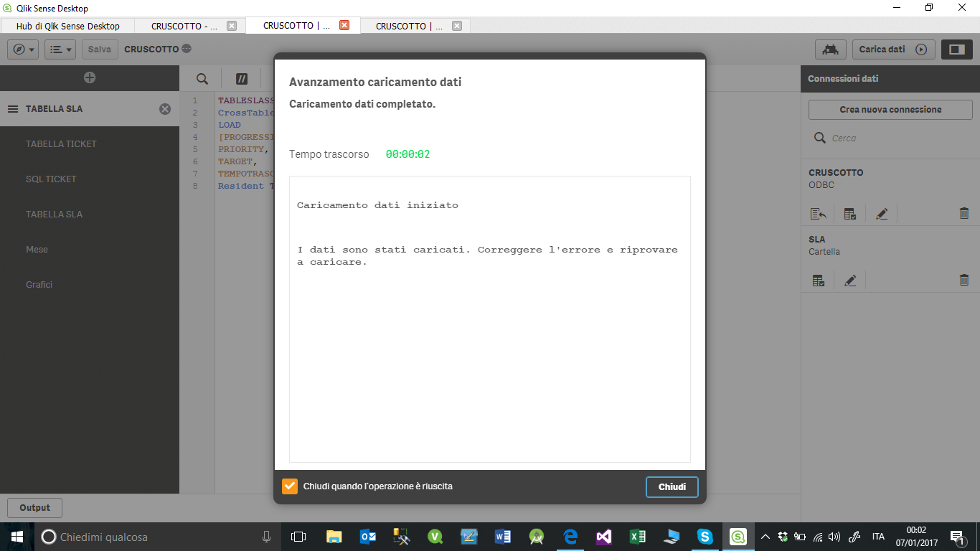Click 'Caricamento dati iniziato' log line
The image size is (980, 551).
377,205
